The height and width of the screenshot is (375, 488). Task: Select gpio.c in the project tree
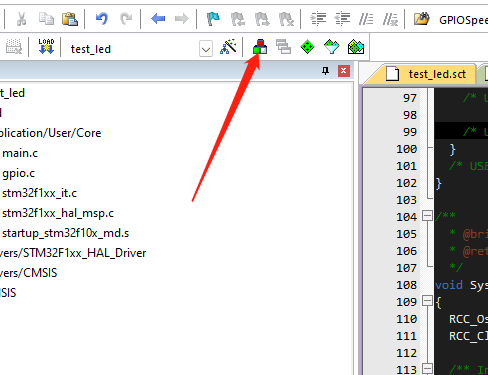coord(18,173)
